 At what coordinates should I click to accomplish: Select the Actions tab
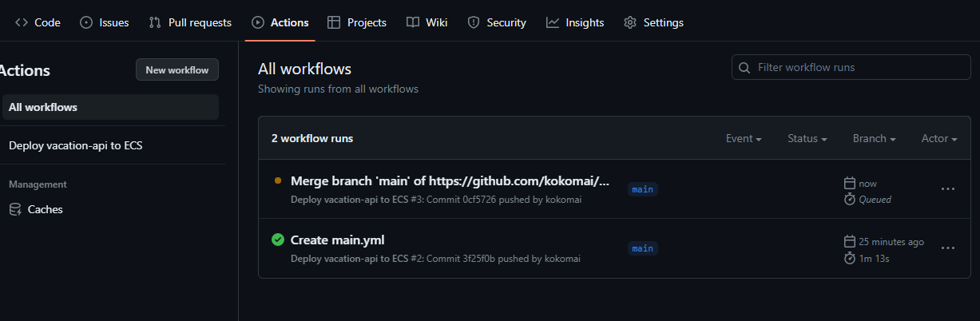pyautogui.click(x=280, y=22)
